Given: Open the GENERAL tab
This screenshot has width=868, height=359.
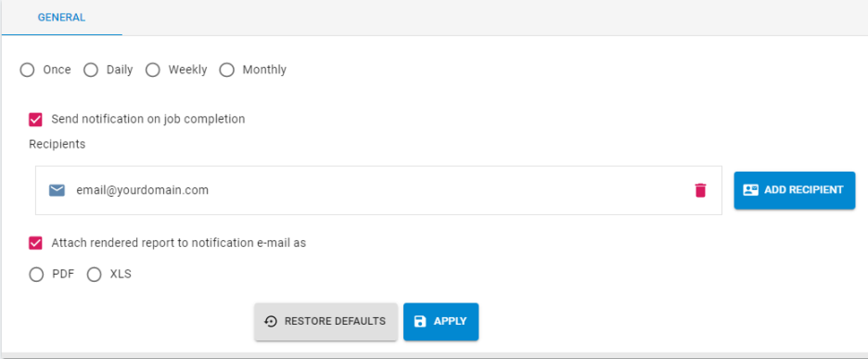Looking at the screenshot, I should pos(61,18).
